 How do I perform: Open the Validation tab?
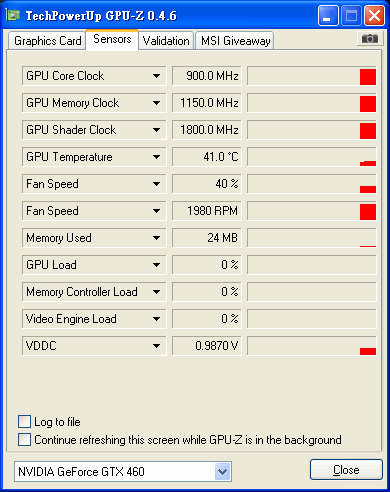(x=166, y=41)
